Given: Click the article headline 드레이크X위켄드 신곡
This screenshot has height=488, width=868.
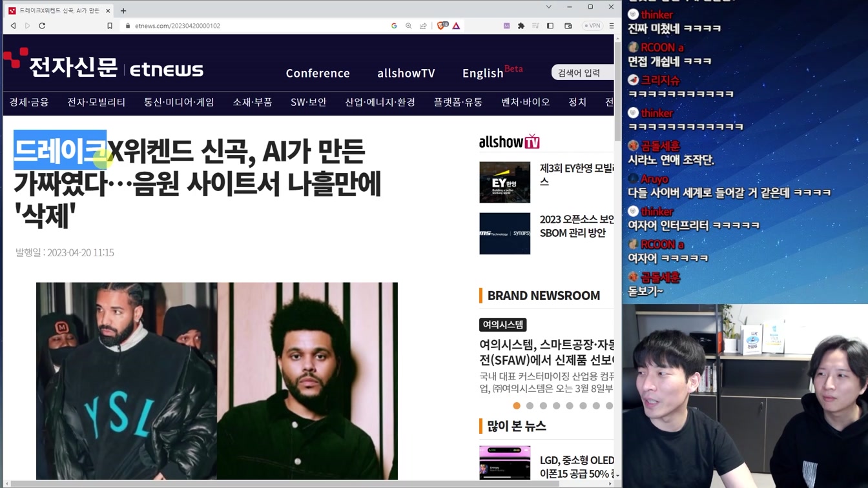Looking at the screenshot, I should tap(197, 183).
